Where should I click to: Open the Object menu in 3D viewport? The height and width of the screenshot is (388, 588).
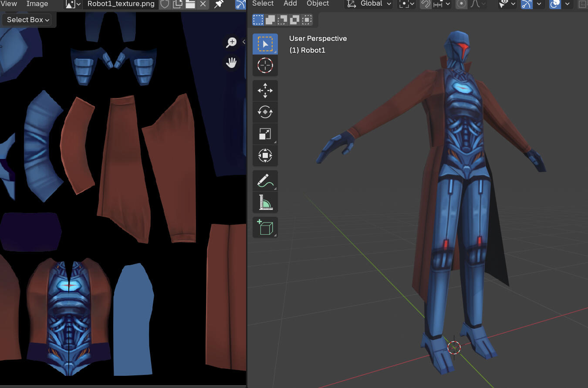(x=318, y=3)
